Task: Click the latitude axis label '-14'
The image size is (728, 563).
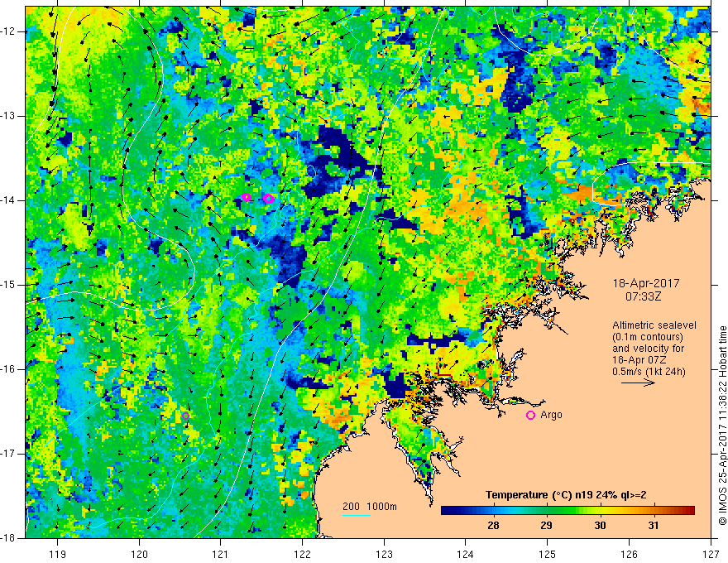Action: pos(9,200)
